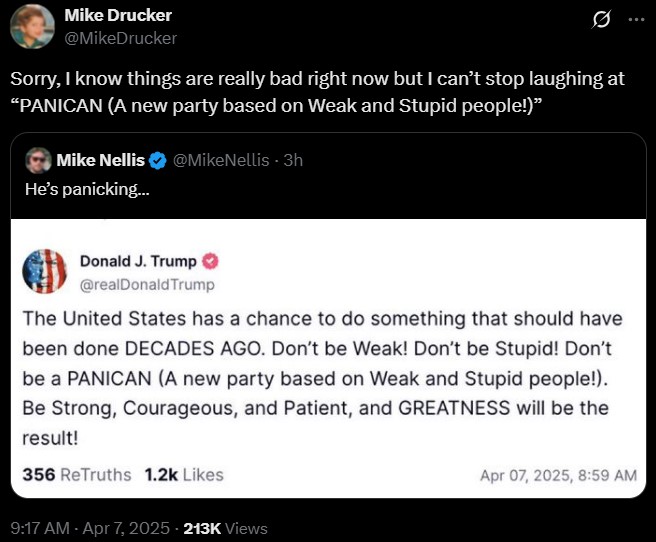The image size is (656, 542).
Task: Open the Mike Drucker display name link
Action: [x=117, y=16]
